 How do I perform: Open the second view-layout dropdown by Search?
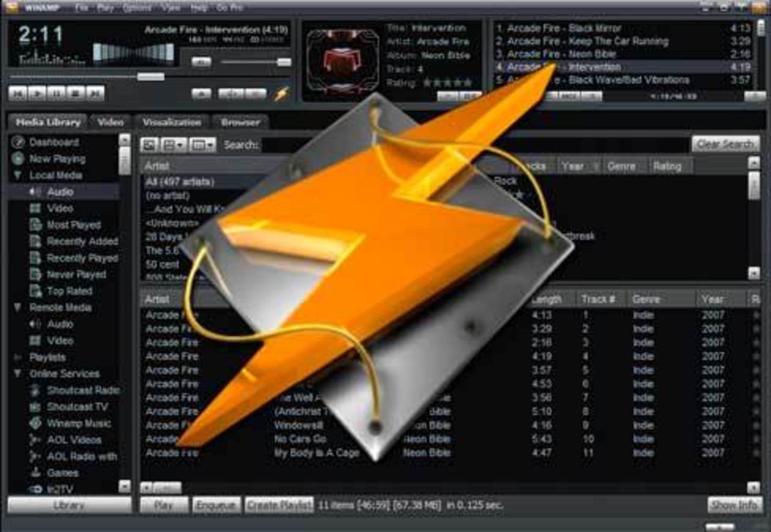(x=202, y=145)
